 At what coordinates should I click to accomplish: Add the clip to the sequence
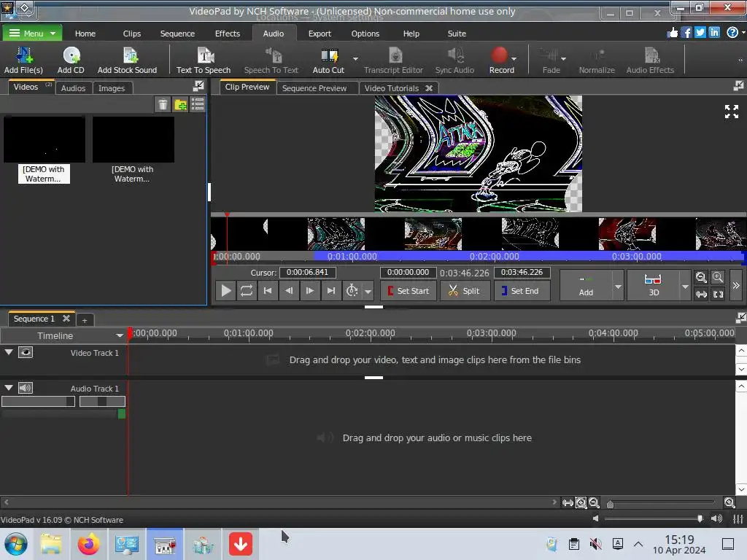coord(586,285)
